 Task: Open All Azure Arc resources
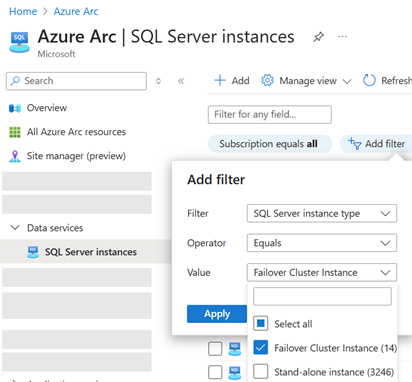coord(76,132)
